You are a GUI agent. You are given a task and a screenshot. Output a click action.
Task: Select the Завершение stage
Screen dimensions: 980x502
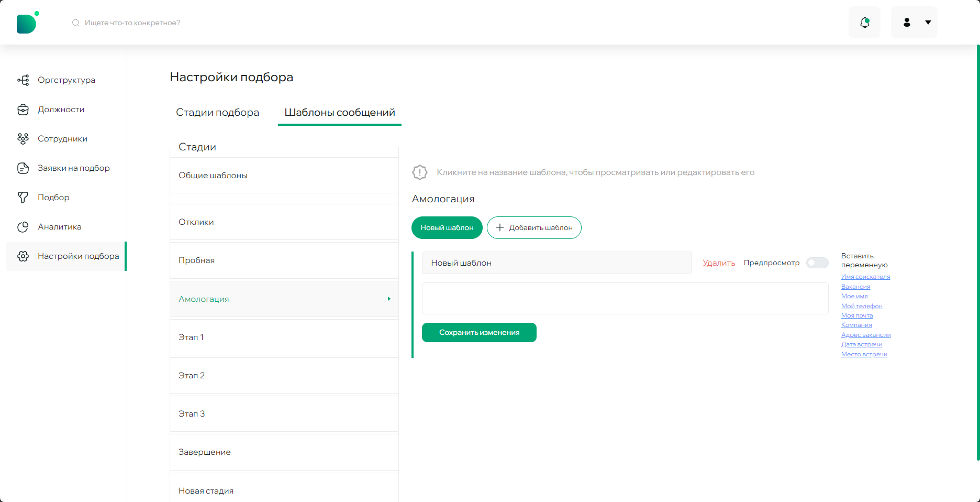pyautogui.click(x=284, y=452)
